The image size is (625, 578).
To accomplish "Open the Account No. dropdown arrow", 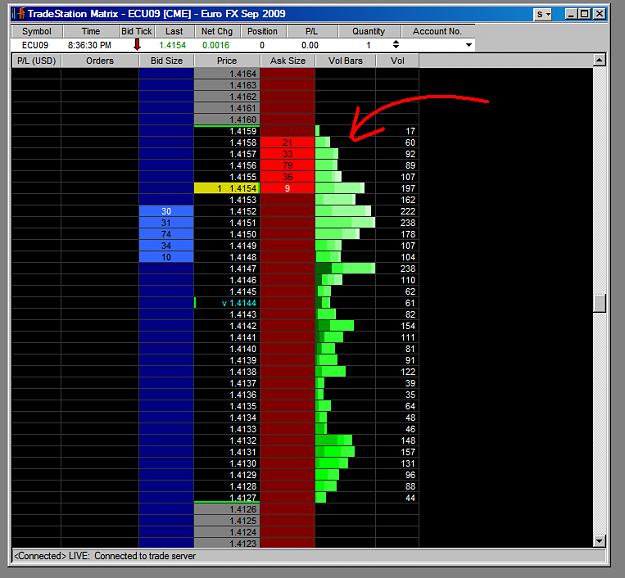I will [469, 45].
